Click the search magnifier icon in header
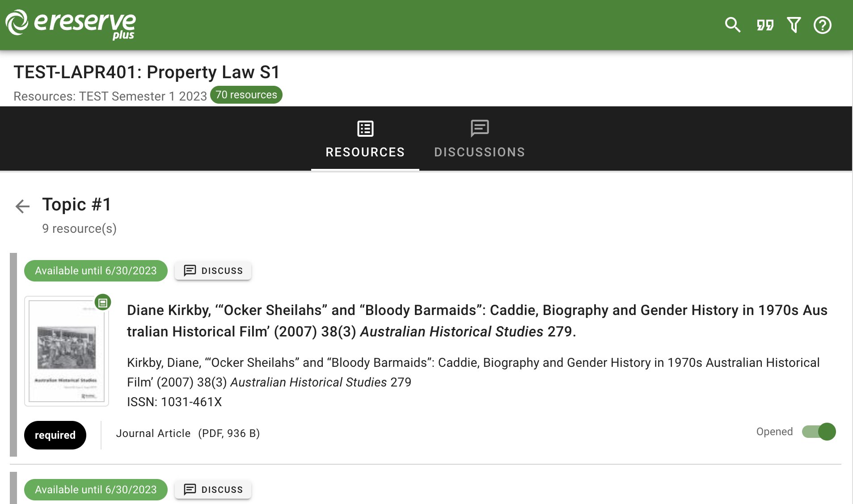 (732, 25)
